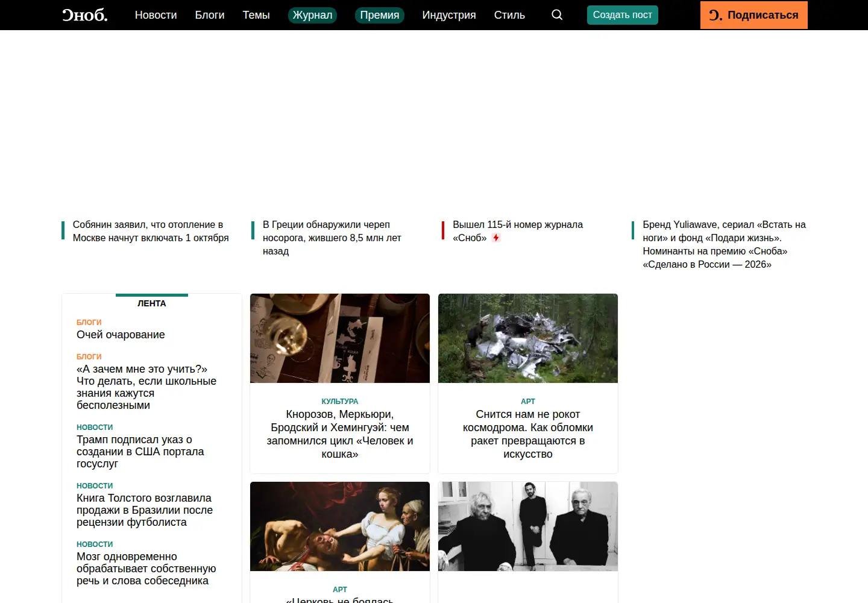
Task: Open the Greek rhinoceros skull story
Action: [x=332, y=238]
